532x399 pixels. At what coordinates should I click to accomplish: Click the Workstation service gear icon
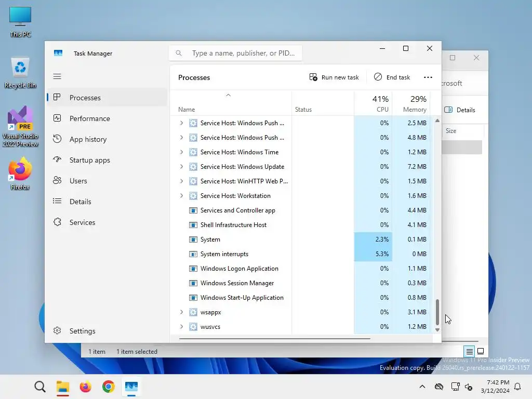(193, 196)
